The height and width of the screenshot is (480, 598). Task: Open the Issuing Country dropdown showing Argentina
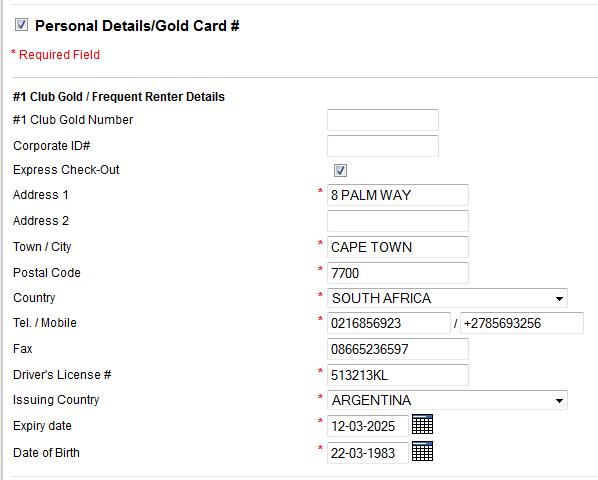coord(447,400)
